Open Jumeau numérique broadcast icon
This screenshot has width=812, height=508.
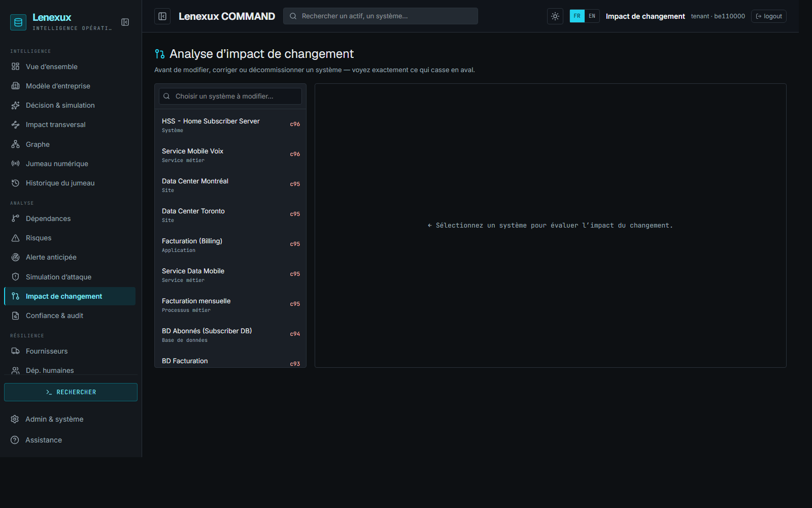click(16, 164)
